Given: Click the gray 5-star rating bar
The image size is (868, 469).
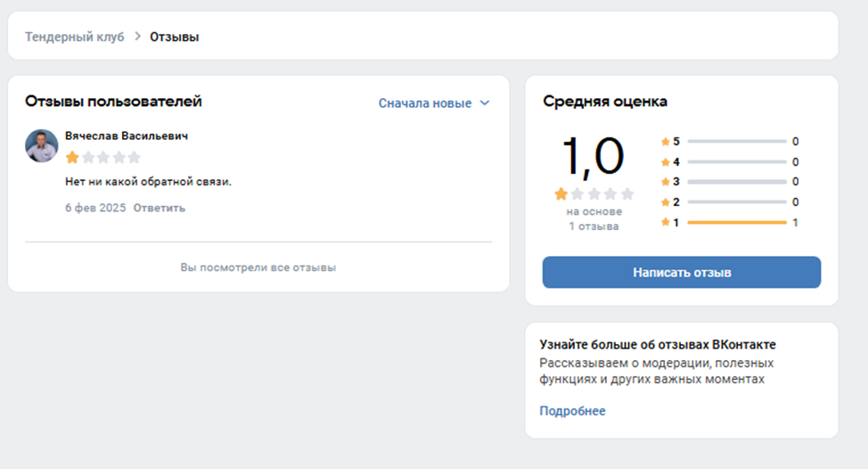Looking at the screenshot, I should point(737,142).
